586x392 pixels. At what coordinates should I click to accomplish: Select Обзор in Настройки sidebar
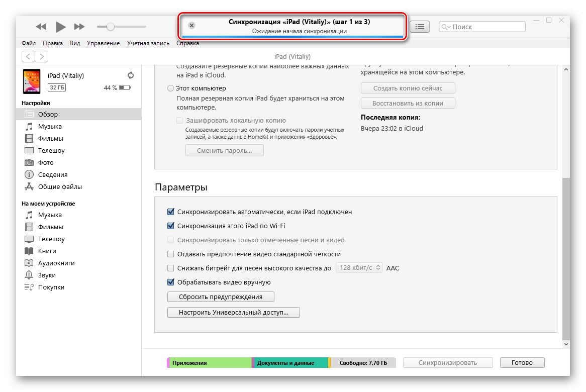point(78,114)
